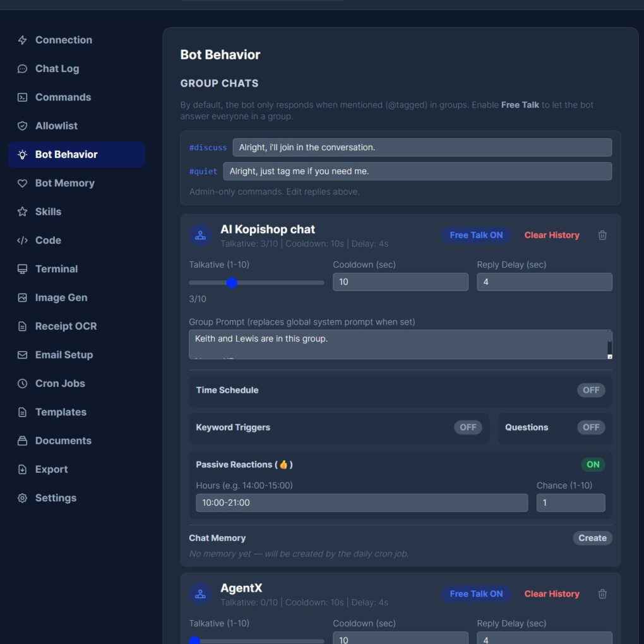Click the Connection lightning bolt icon
The width and height of the screenshot is (644, 644).
tap(23, 40)
